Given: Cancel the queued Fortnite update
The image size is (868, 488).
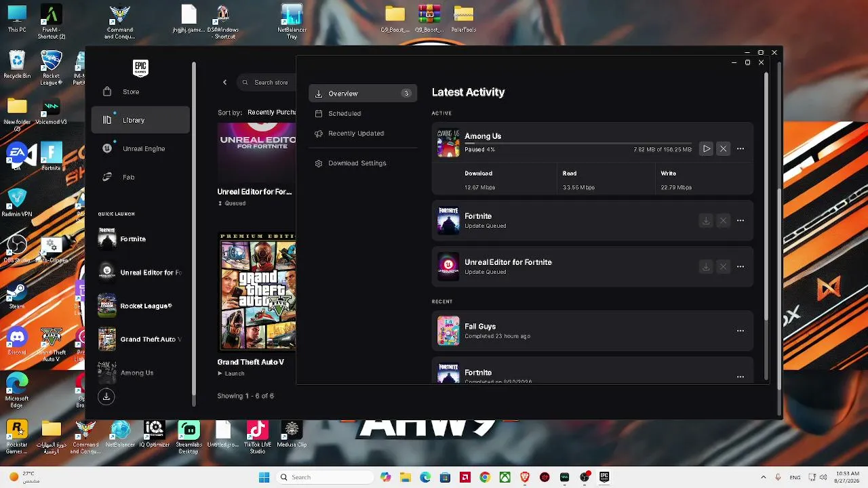Looking at the screenshot, I should pos(723,220).
